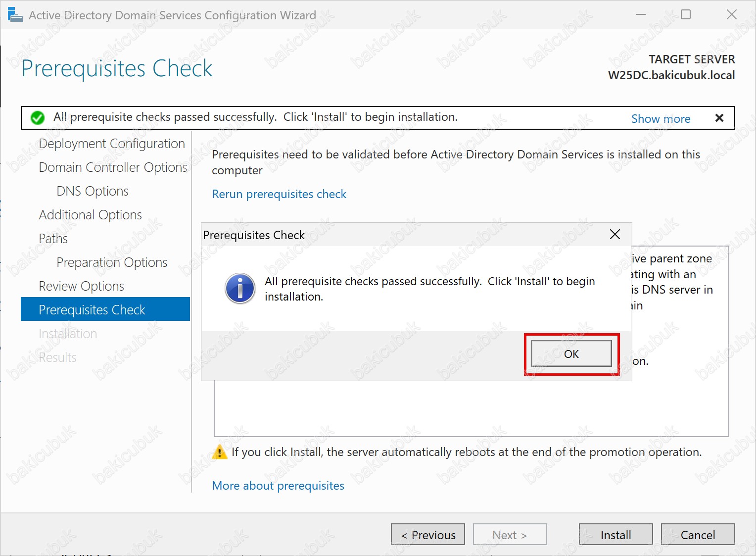Screen dimensions: 756x556
Task: Click the greyed-out Installation step
Action: click(x=68, y=334)
